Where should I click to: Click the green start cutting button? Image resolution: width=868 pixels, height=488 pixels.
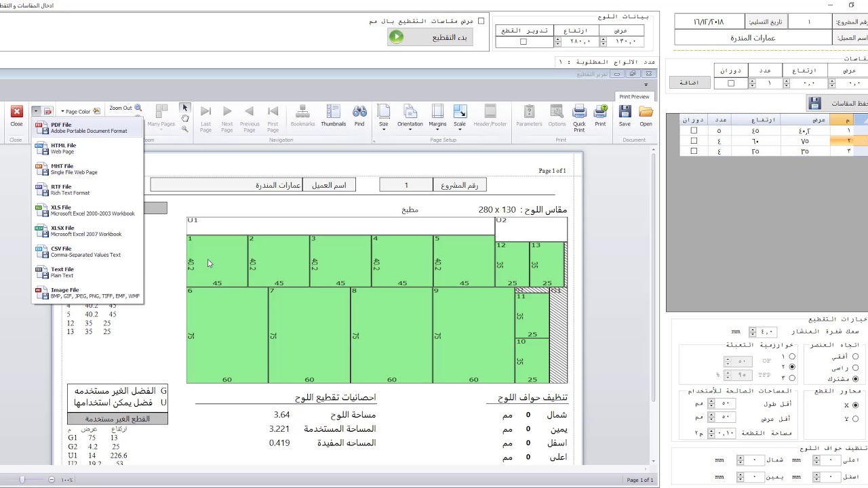tap(429, 37)
